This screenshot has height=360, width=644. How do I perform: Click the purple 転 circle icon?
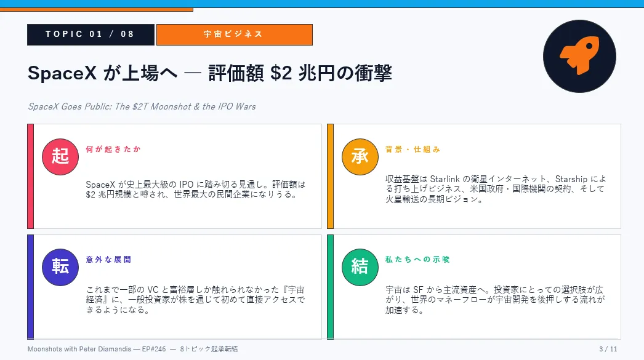point(60,266)
